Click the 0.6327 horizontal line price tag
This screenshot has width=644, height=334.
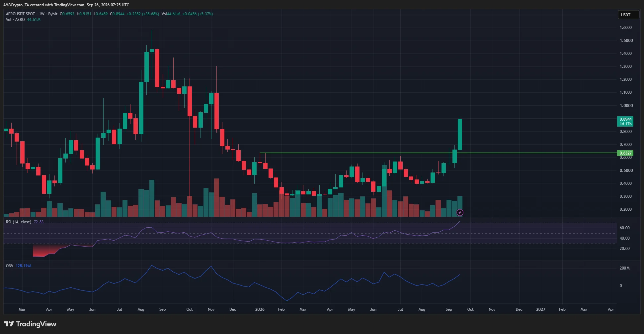(x=625, y=153)
